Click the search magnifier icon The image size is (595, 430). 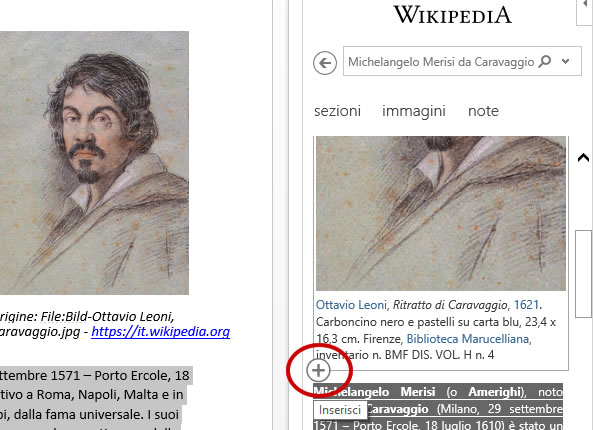545,61
